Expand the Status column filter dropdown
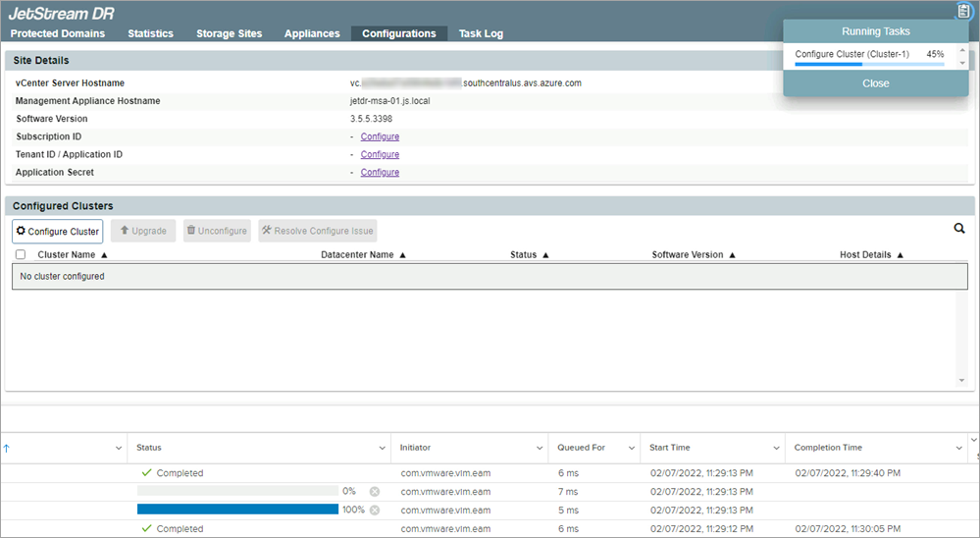This screenshot has height=538, width=980. coord(383,448)
